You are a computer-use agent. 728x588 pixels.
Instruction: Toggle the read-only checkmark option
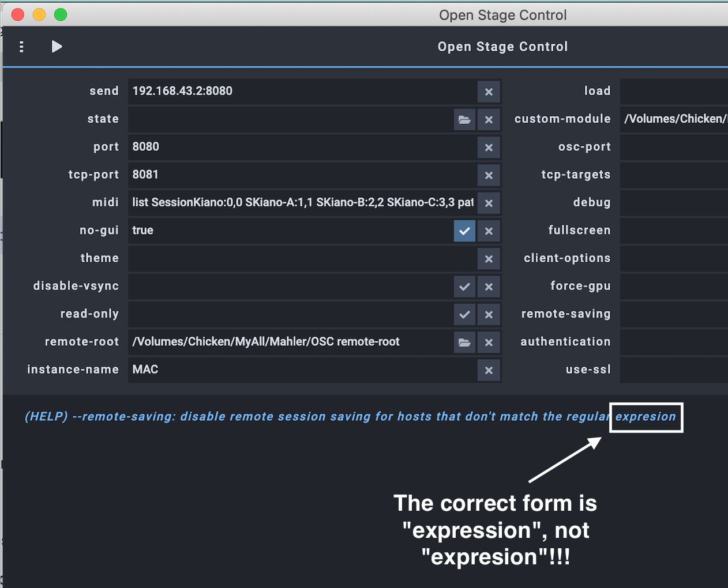click(464, 314)
